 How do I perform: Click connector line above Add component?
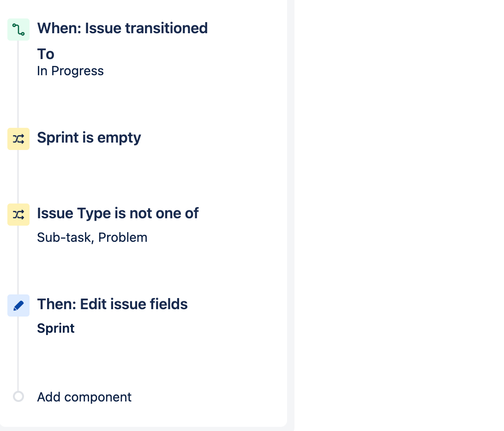pyautogui.click(x=18, y=355)
